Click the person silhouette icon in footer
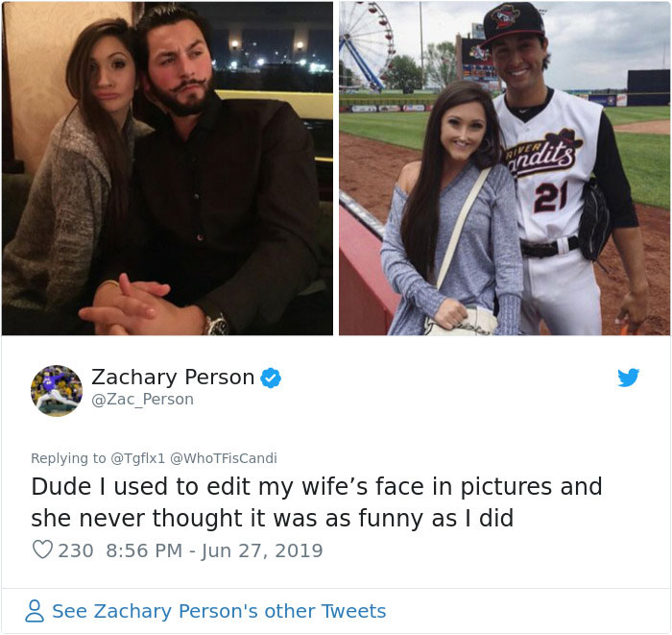 tap(35, 611)
